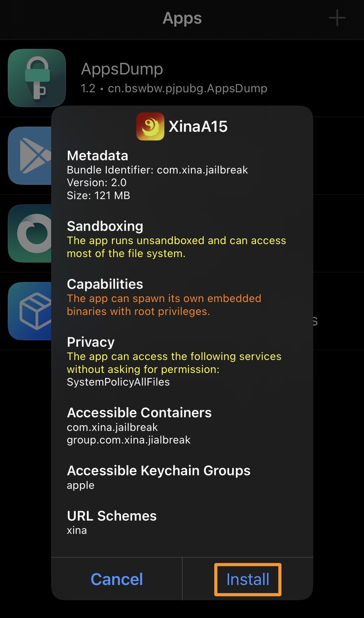Select the xina URL scheme entry

pyautogui.click(x=77, y=530)
